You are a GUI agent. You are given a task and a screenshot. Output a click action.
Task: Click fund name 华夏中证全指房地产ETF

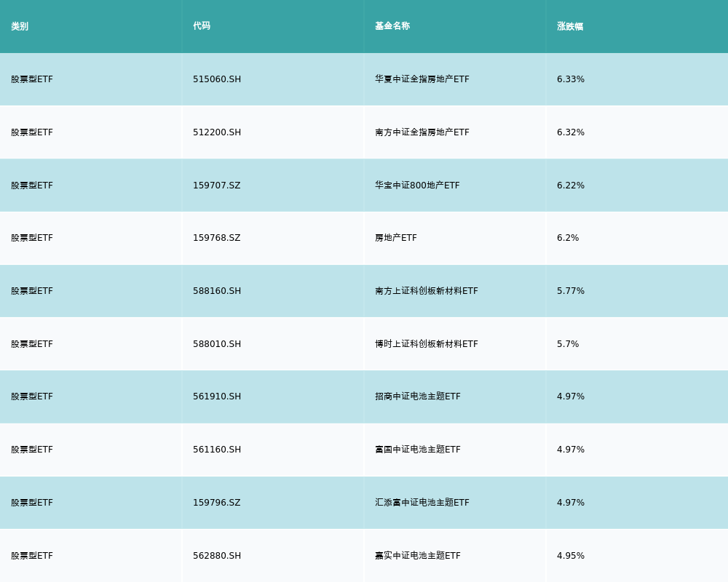click(422, 79)
